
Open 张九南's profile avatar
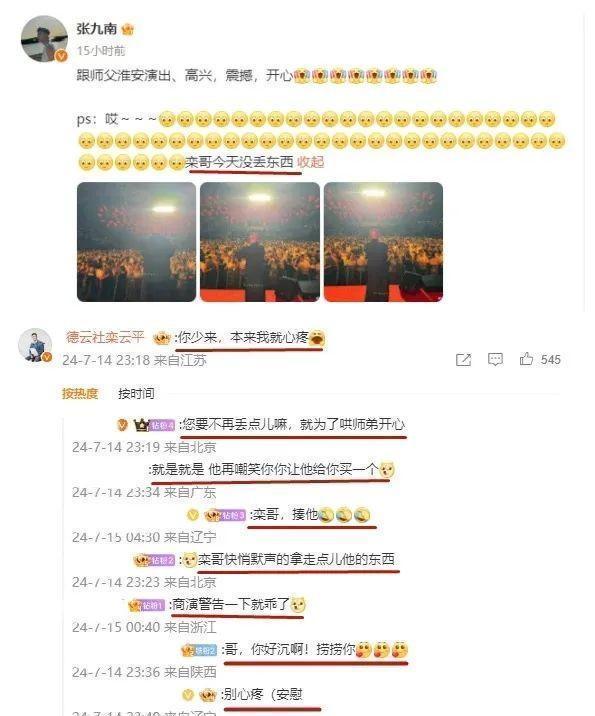pos(44,38)
